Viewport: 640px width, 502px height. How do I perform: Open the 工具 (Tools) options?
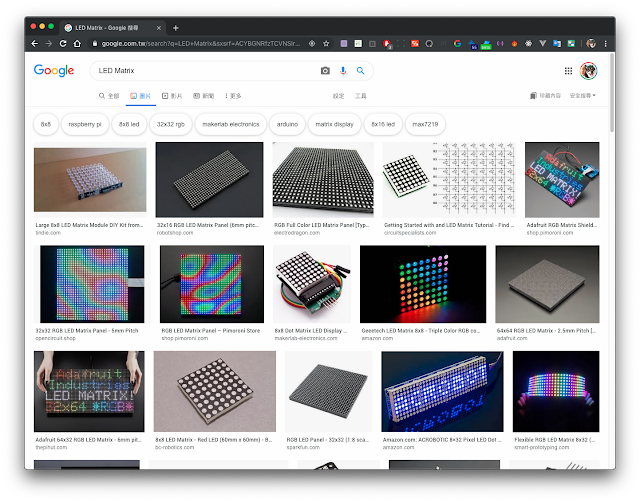click(x=360, y=96)
